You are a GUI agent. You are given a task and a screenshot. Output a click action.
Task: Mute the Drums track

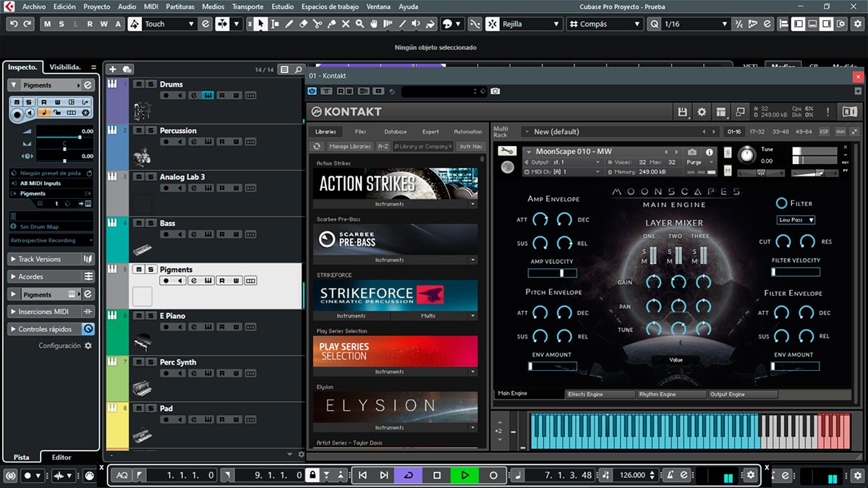137,84
